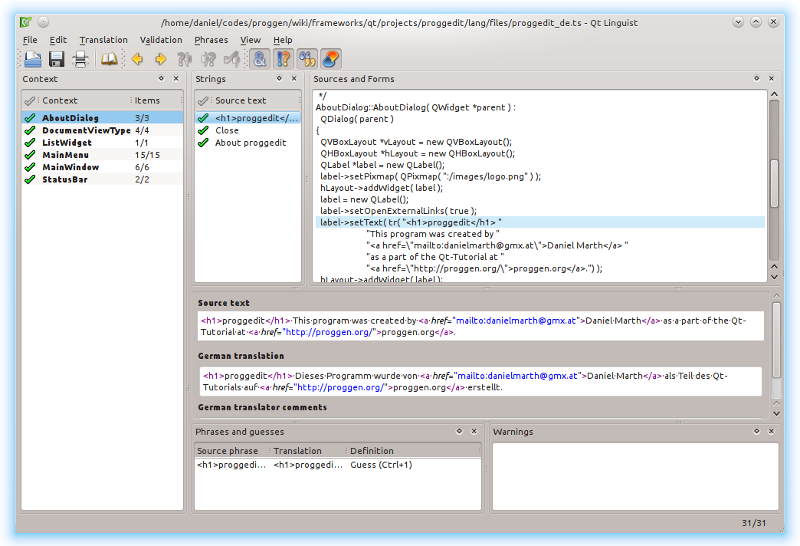Click the Sources and Forms vertical scrollbar
Image resolution: width=800 pixels, height=546 pixels.
[x=773, y=180]
